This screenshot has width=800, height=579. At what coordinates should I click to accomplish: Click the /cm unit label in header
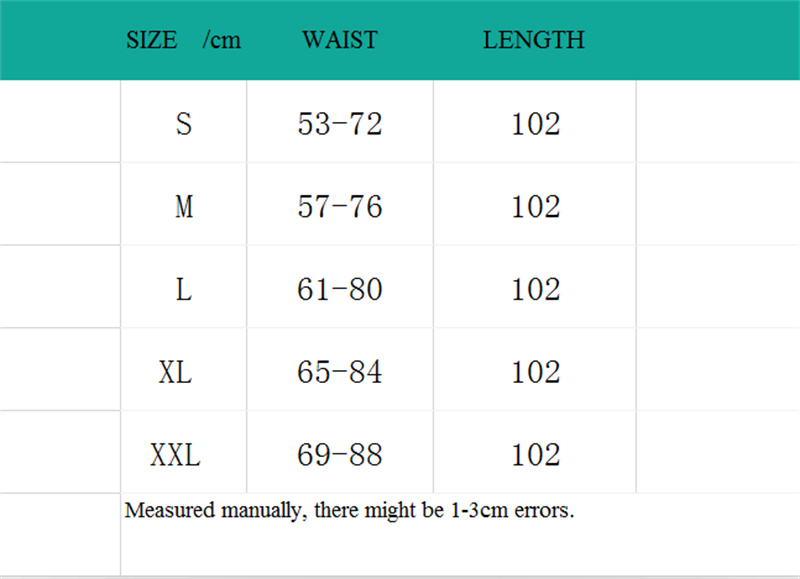tap(221, 41)
